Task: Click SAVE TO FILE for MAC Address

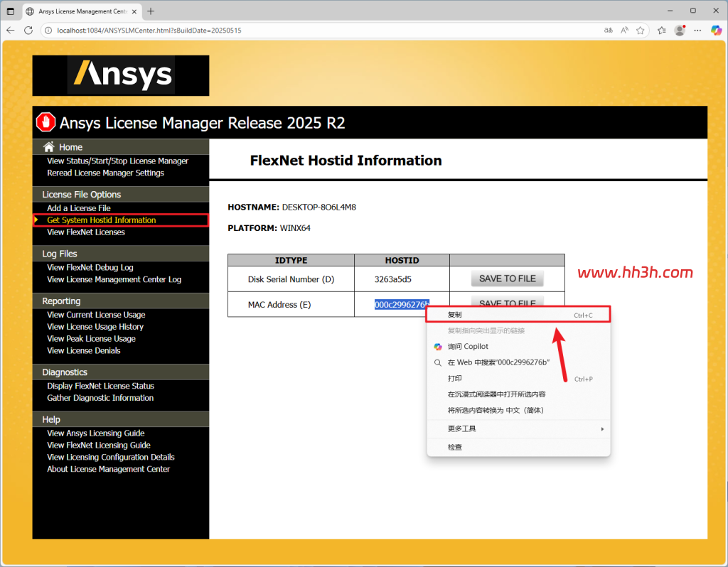Action: click(508, 301)
